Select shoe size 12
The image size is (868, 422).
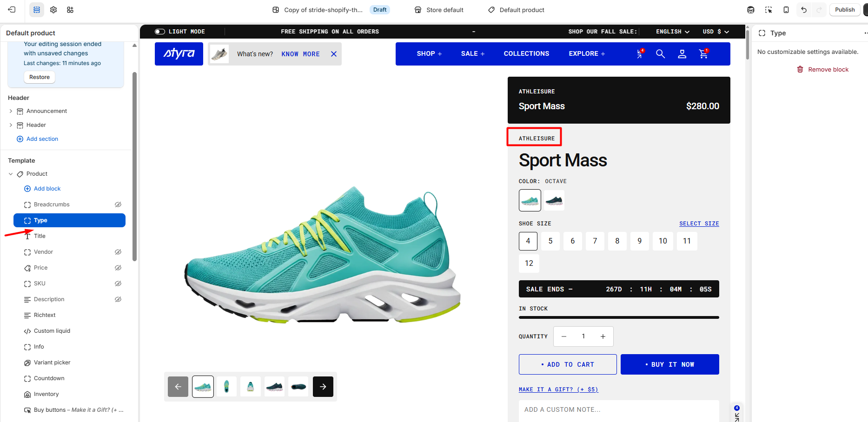529,264
